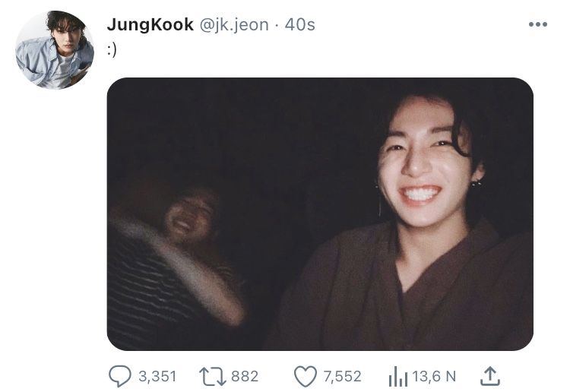Open the reply speech bubble icon
The height and width of the screenshot is (392, 570).
click(120, 376)
